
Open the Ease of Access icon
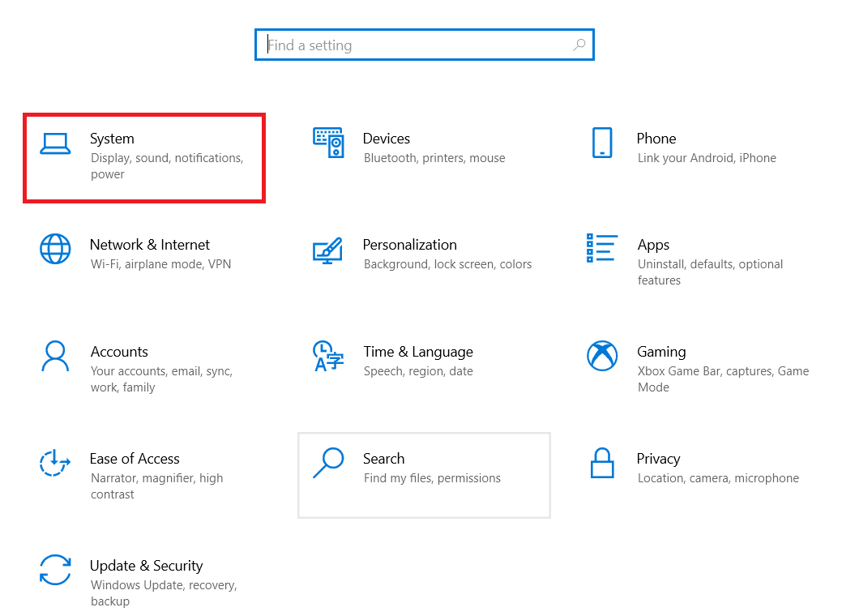[55, 461]
